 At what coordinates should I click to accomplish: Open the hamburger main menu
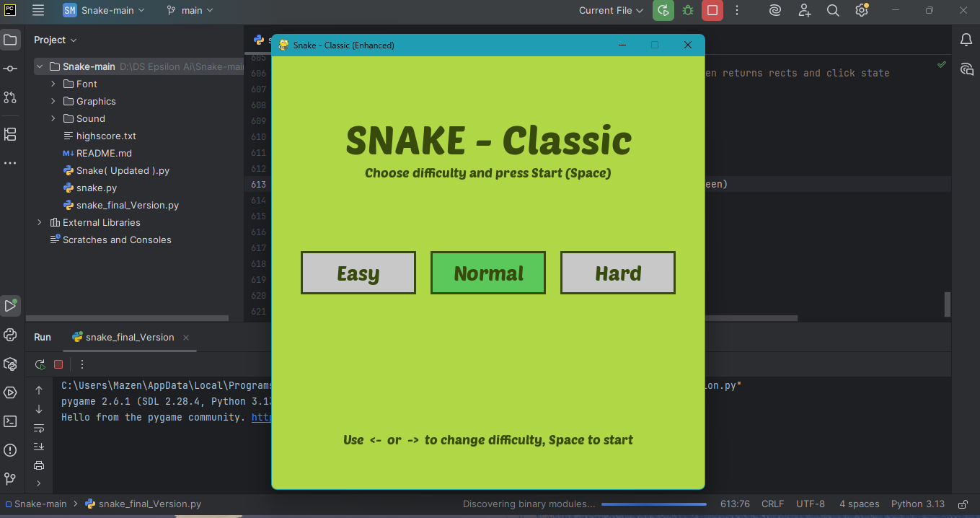click(38, 10)
